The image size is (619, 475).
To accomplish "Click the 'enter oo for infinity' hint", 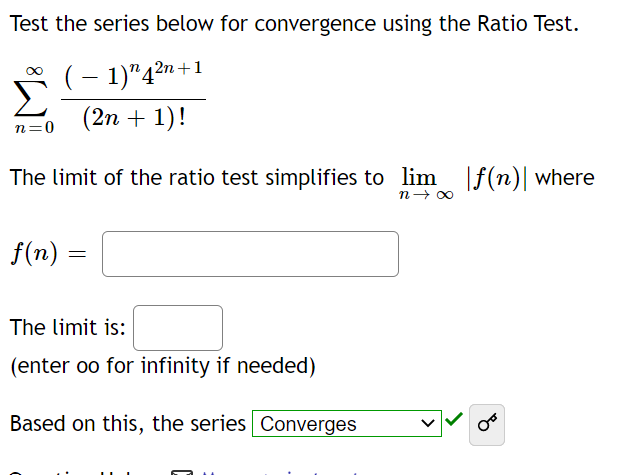I will [163, 366].
